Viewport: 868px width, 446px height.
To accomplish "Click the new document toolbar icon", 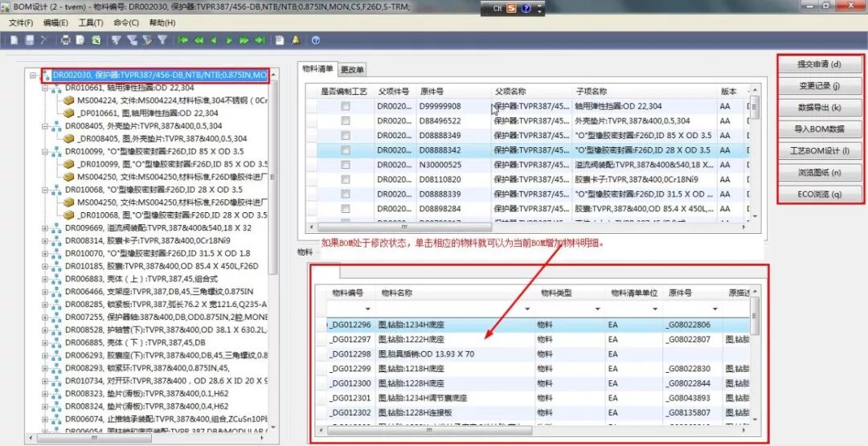I will click(14, 40).
